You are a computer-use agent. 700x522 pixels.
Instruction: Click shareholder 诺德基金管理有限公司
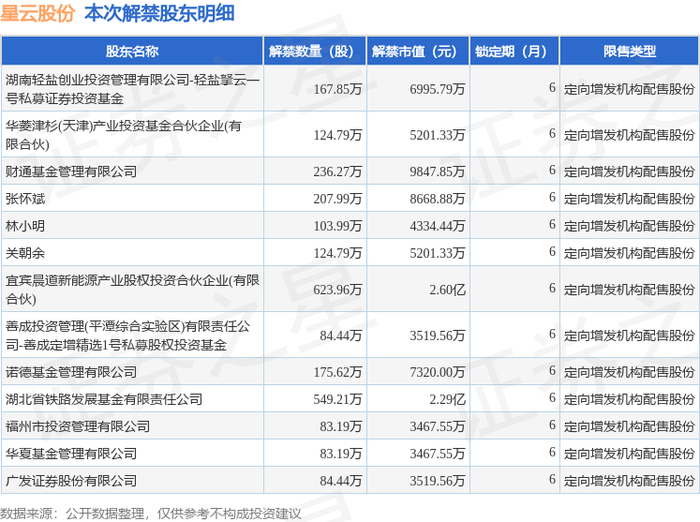point(71,372)
